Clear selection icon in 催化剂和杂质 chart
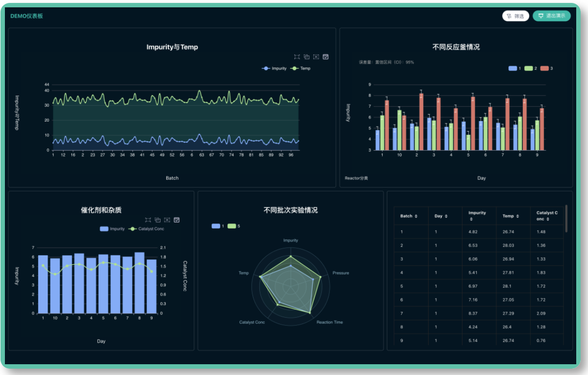Viewport: 588px width, 375px height. (167, 220)
